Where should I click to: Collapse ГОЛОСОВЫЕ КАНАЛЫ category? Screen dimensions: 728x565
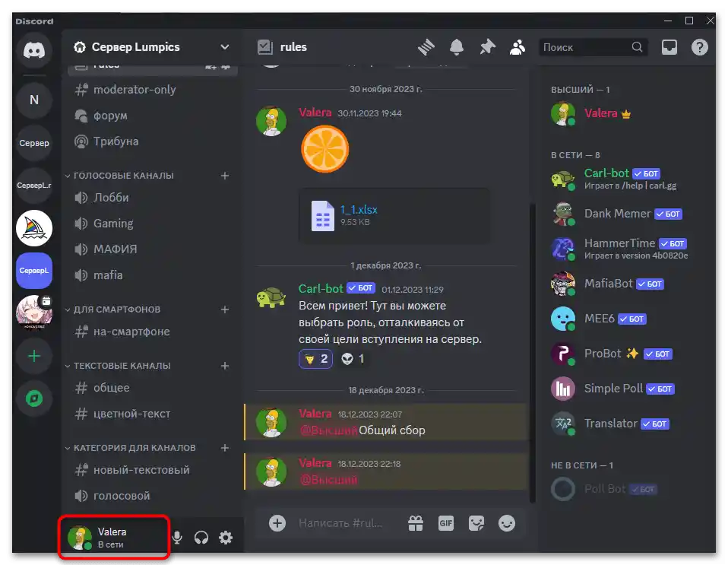[124, 176]
